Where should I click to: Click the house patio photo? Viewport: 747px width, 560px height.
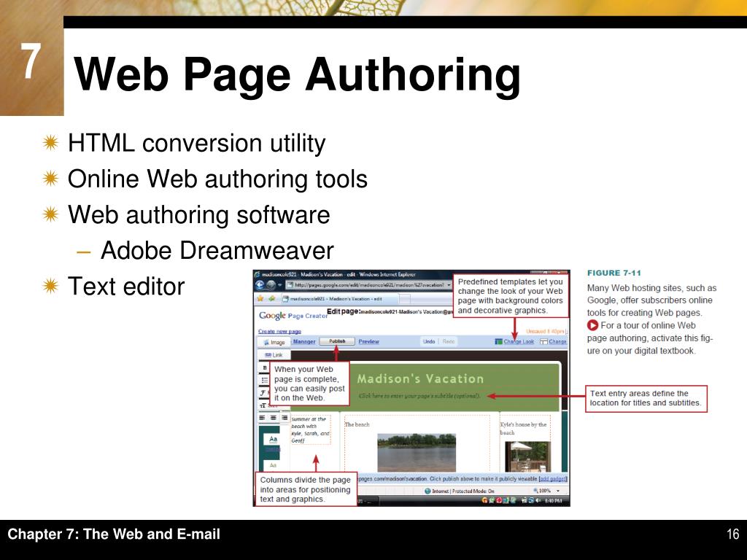pyautogui.click(x=527, y=456)
